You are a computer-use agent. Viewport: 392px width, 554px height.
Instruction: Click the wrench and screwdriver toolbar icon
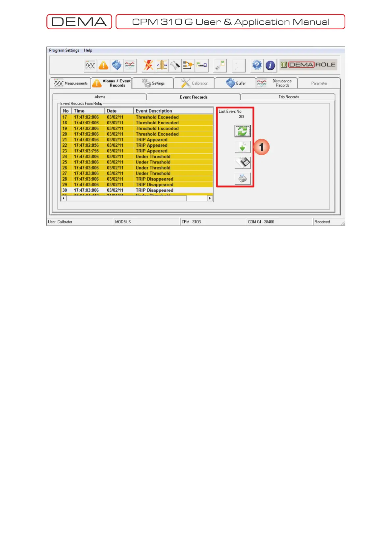pos(175,65)
